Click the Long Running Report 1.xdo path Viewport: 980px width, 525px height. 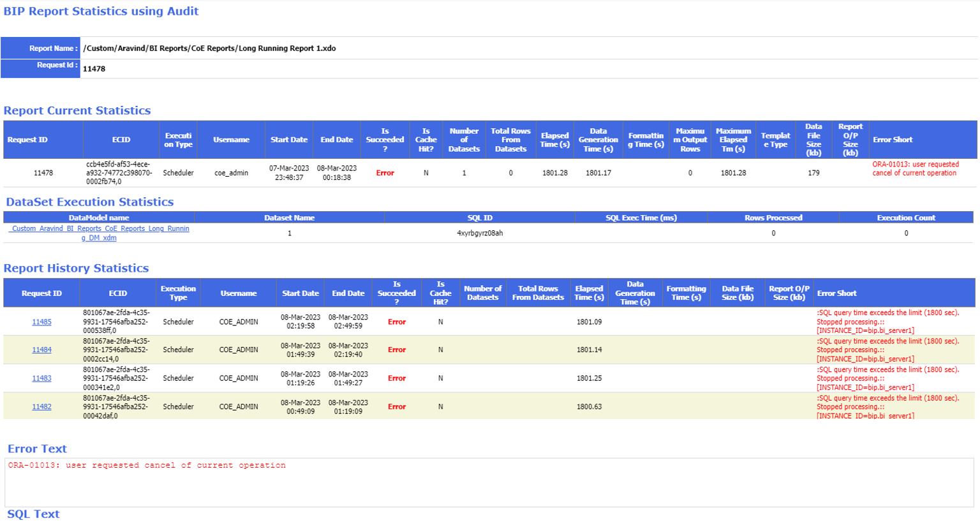[209, 48]
